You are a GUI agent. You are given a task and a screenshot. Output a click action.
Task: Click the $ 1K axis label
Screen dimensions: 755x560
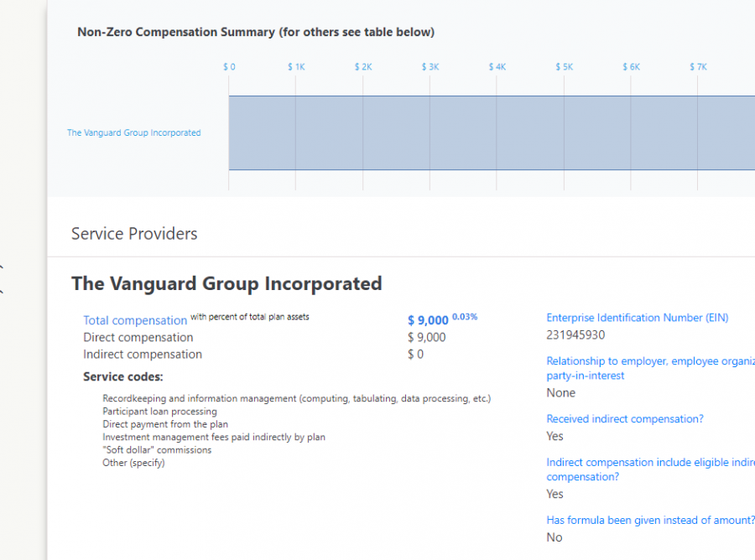296,67
